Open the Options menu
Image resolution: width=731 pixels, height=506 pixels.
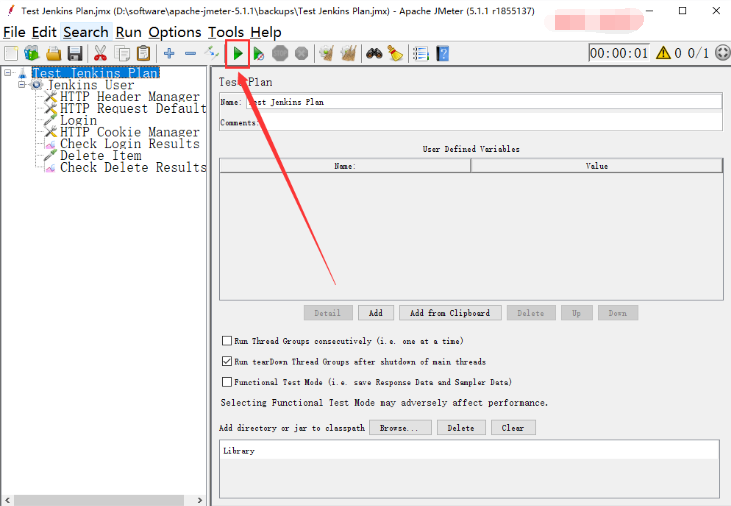(x=175, y=32)
